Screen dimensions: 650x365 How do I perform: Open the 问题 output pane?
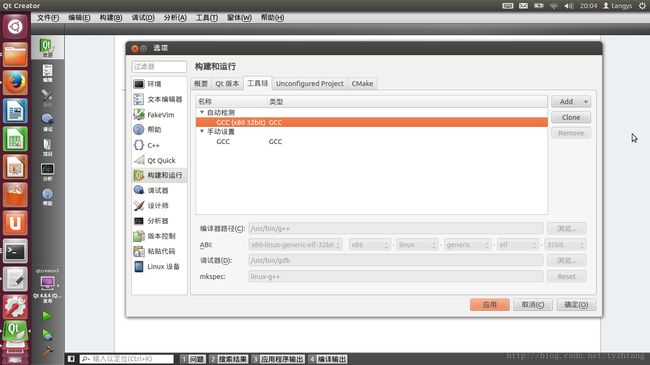pos(192,359)
